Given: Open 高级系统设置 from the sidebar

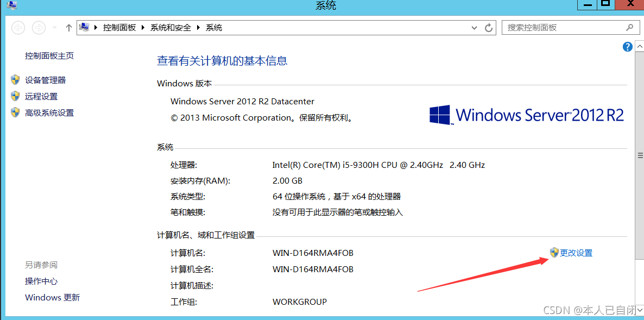Looking at the screenshot, I should 49,113.
